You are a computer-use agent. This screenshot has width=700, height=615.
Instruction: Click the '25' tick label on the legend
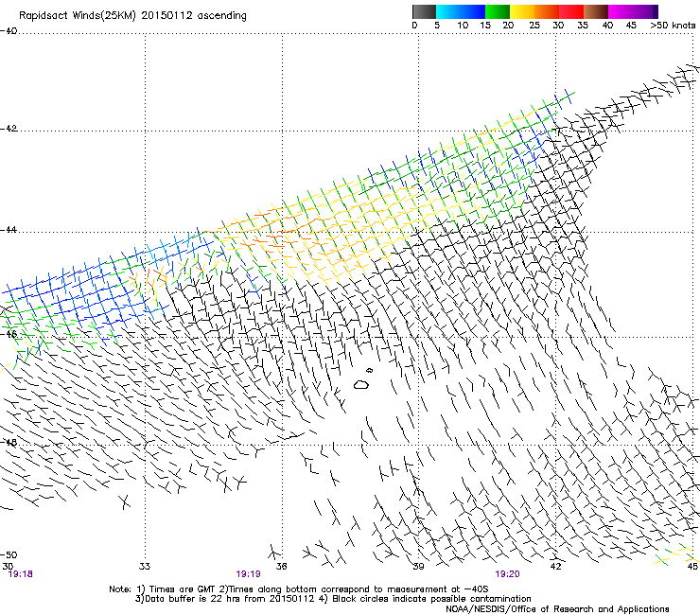(x=534, y=26)
